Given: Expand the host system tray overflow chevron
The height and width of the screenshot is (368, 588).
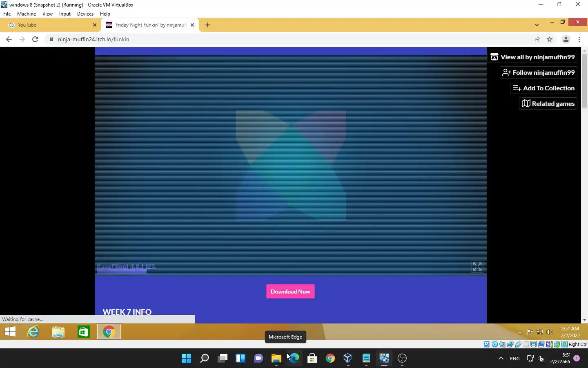Looking at the screenshot, I should pyautogui.click(x=501, y=358).
